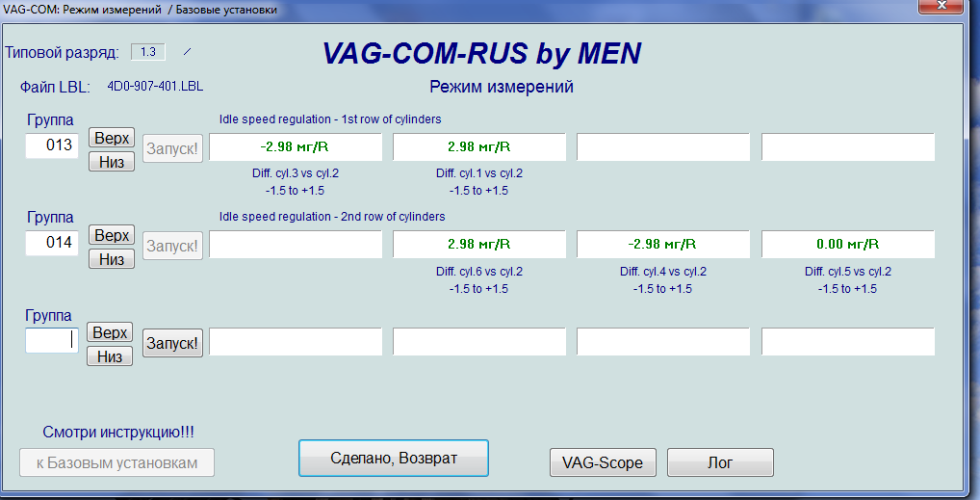Click the Сделано, Возврат button
This screenshot has width=980, height=500.
tap(394, 459)
